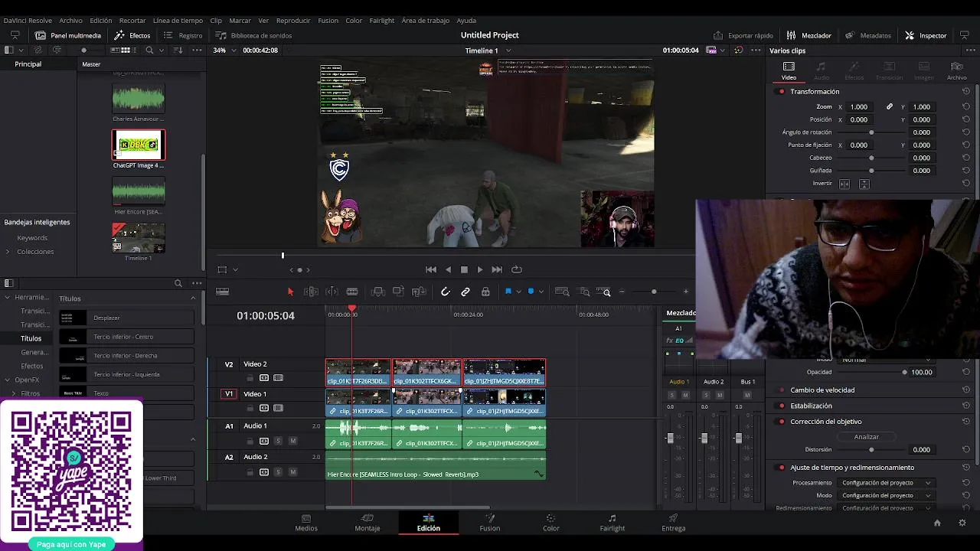Toggle timeline Snapping magnet
Screen dimensions: 980x551
tap(446, 292)
